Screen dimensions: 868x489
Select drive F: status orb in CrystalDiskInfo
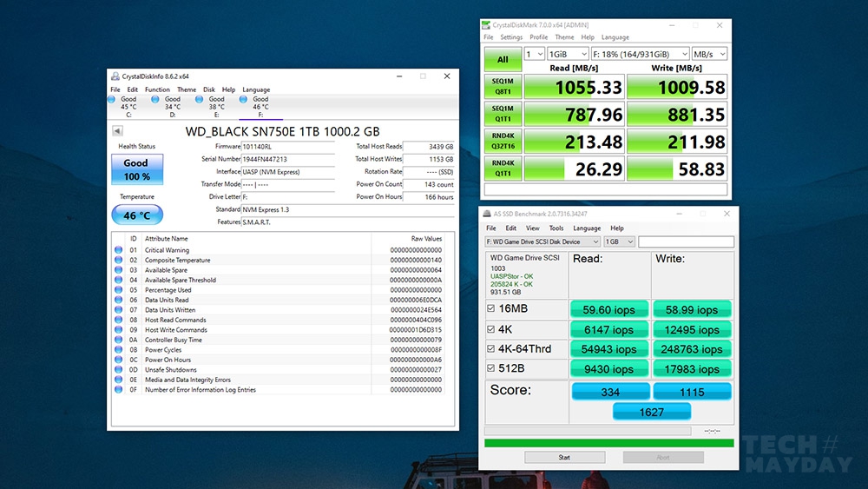(243, 99)
